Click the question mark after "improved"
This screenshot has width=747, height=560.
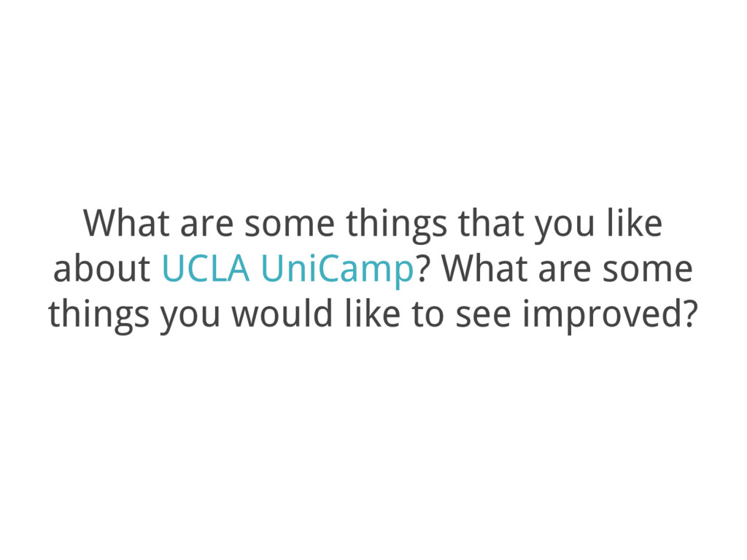pos(690,316)
